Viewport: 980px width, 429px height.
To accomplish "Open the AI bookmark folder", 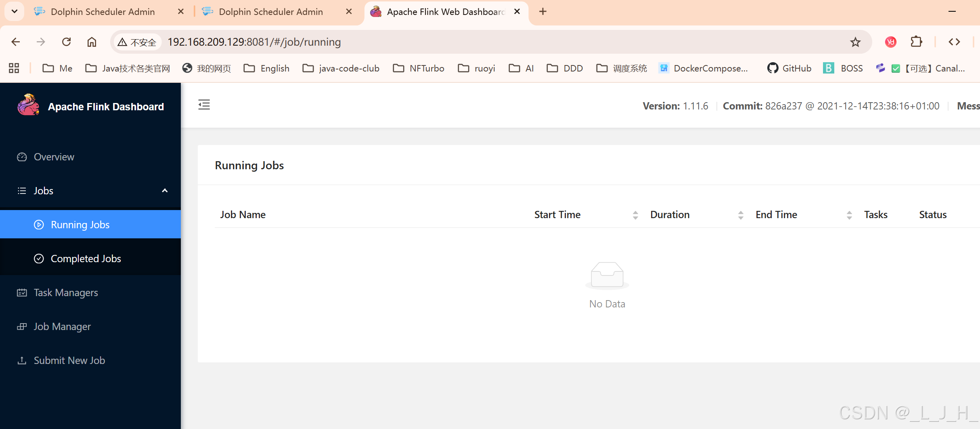I will [x=521, y=68].
